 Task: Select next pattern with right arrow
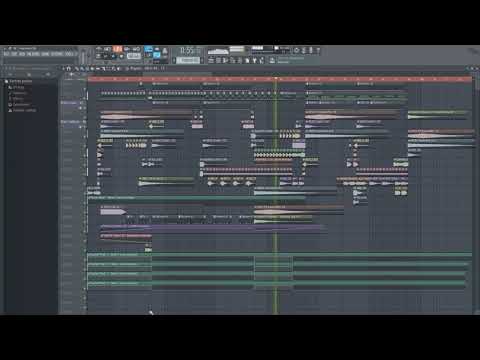pos(202,60)
